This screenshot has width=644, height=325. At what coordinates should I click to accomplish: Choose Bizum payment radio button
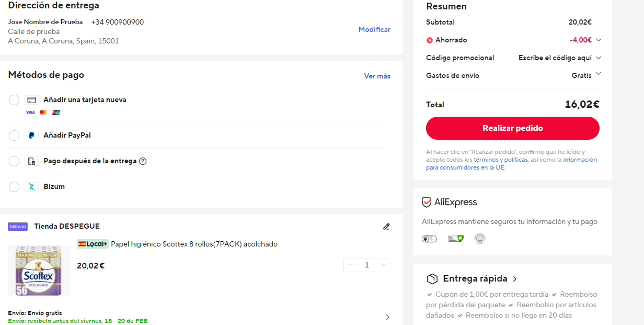click(14, 187)
